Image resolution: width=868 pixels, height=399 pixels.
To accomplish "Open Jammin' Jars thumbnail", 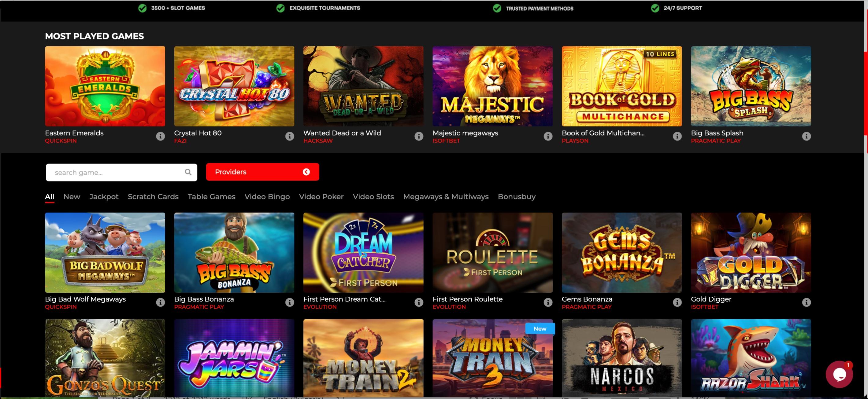I will [234, 358].
